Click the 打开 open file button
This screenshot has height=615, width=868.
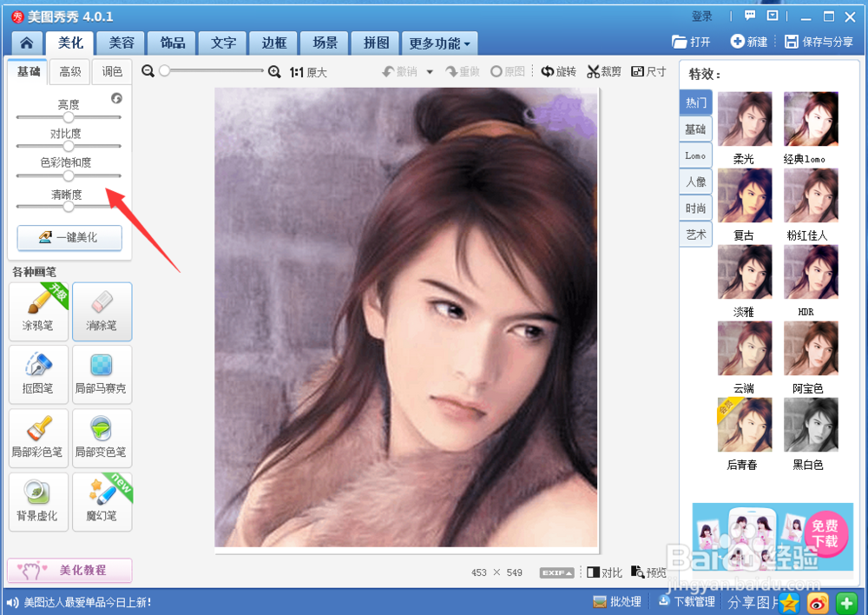(691, 42)
